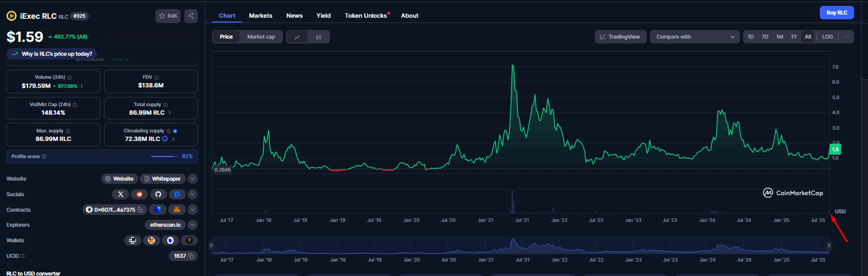Toggle Market cap chart mode
The width and height of the screenshot is (868, 276).
click(x=261, y=37)
